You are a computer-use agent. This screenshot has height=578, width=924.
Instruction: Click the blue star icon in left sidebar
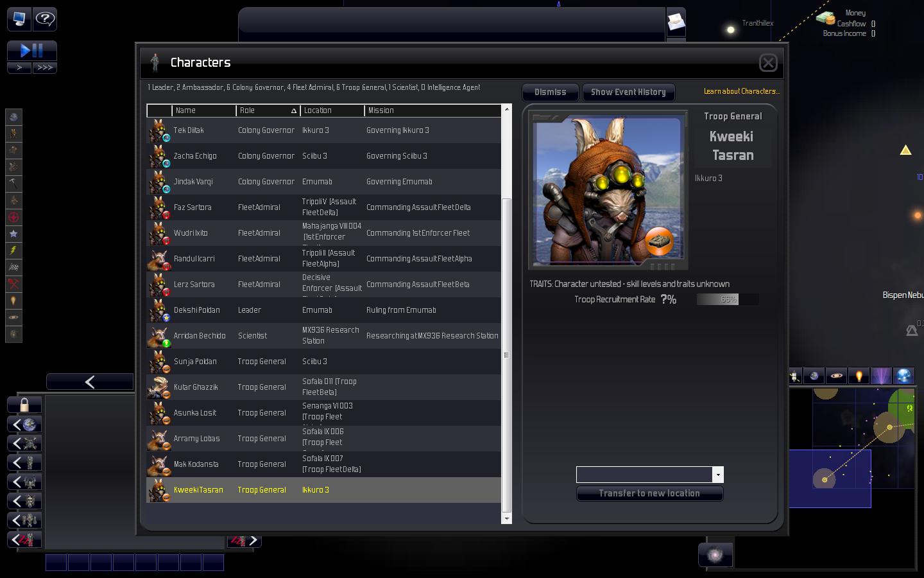pyautogui.click(x=13, y=234)
